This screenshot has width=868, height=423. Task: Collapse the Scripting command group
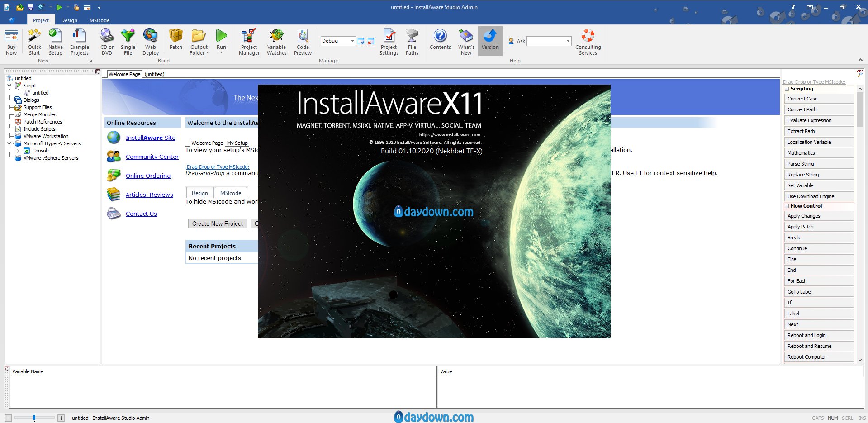pyautogui.click(x=787, y=89)
